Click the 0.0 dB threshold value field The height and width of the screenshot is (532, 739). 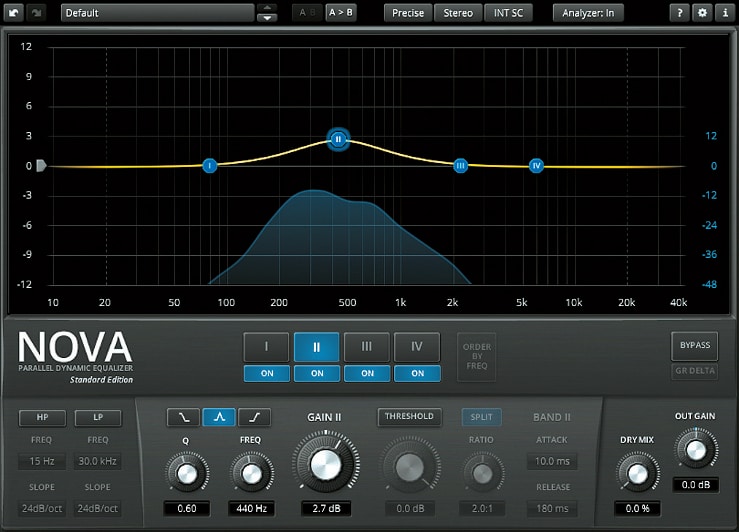pos(410,509)
